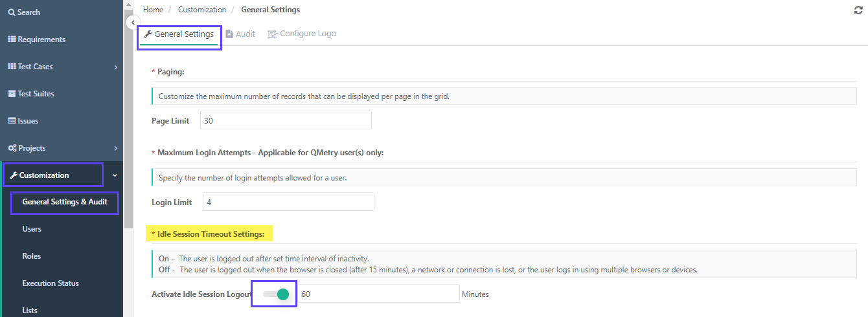Screen dimensions: 868x317
Task: Expand the Test Cases submenu arrow
Action: coord(115,67)
